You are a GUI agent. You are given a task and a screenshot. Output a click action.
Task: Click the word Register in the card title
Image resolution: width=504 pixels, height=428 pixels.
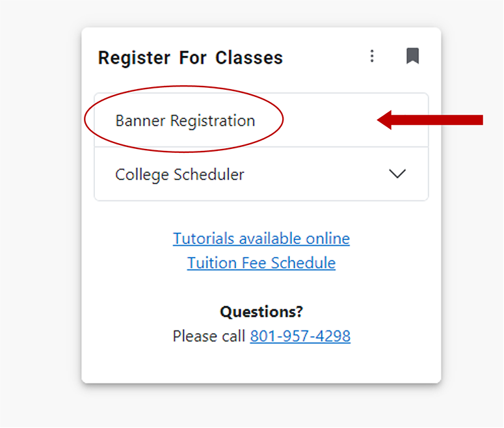133,58
